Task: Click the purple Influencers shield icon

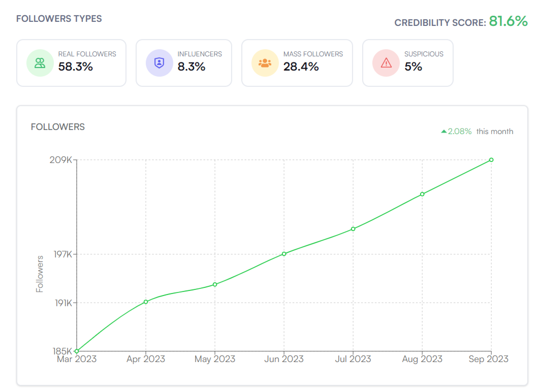Action: pos(159,63)
